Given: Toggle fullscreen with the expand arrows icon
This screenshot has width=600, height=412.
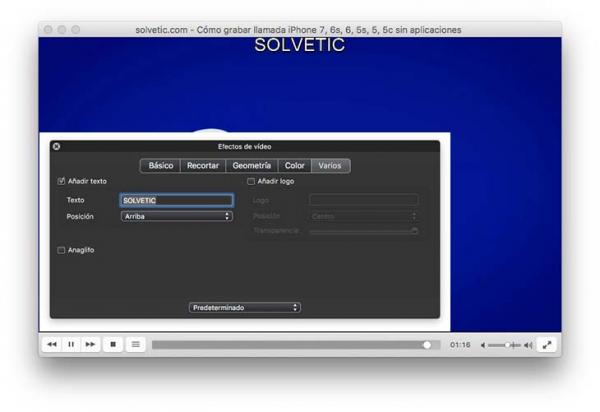Looking at the screenshot, I should (x=547, y=345).
